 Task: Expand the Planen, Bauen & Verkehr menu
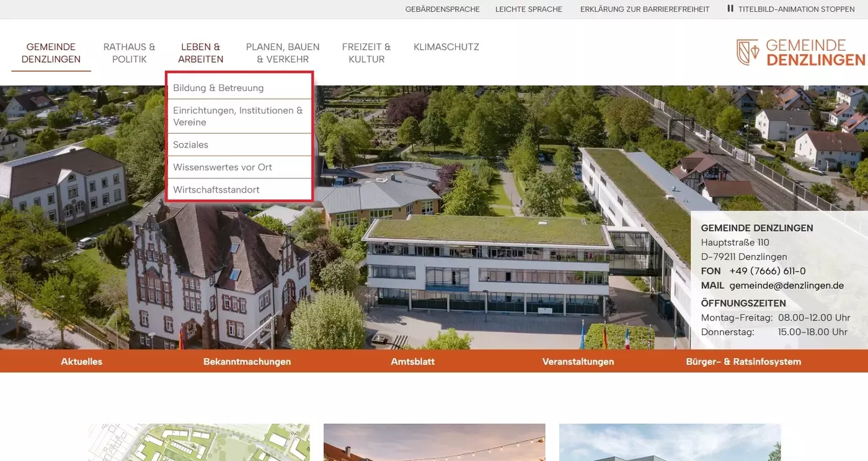coord(283,53)
